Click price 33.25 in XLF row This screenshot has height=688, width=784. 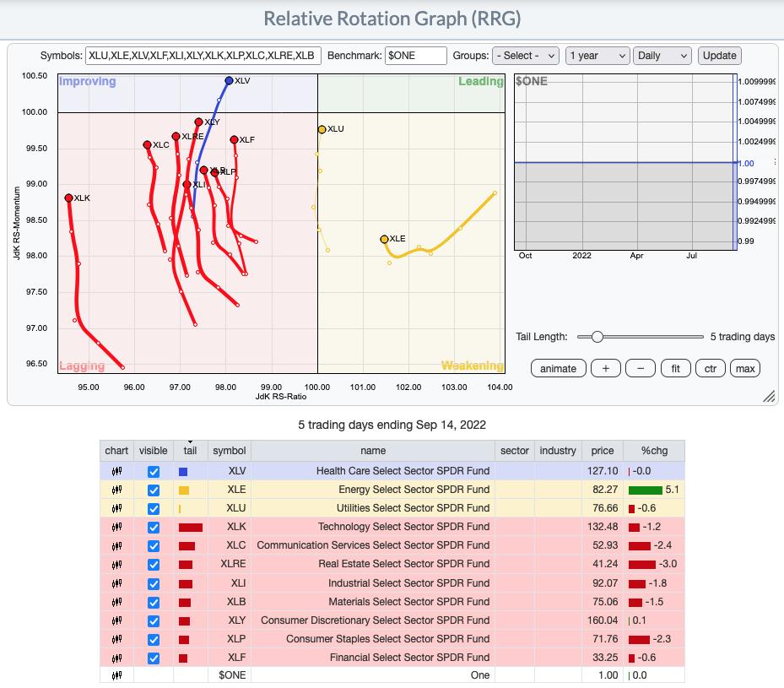[605, 658]
